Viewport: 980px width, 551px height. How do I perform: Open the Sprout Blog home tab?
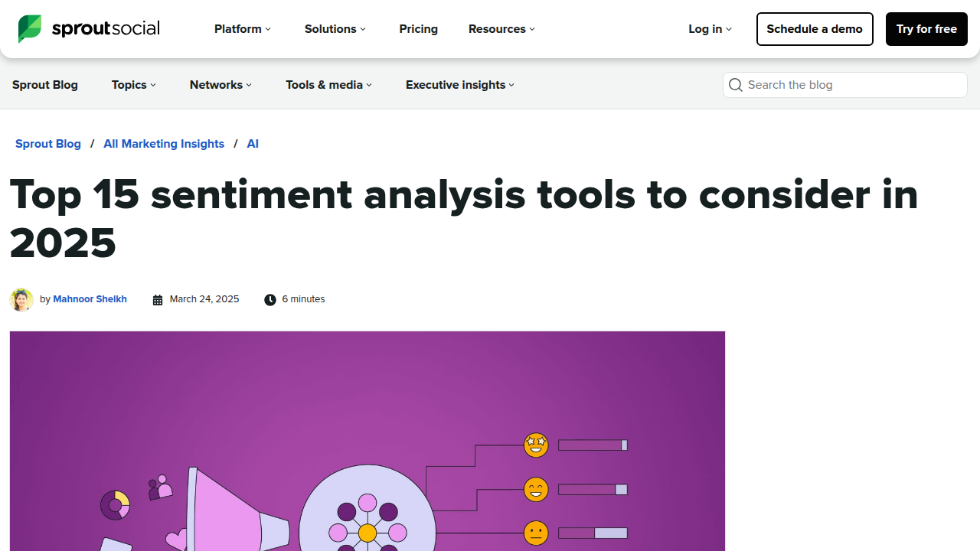pyautogui.click(x=45, y=85)
